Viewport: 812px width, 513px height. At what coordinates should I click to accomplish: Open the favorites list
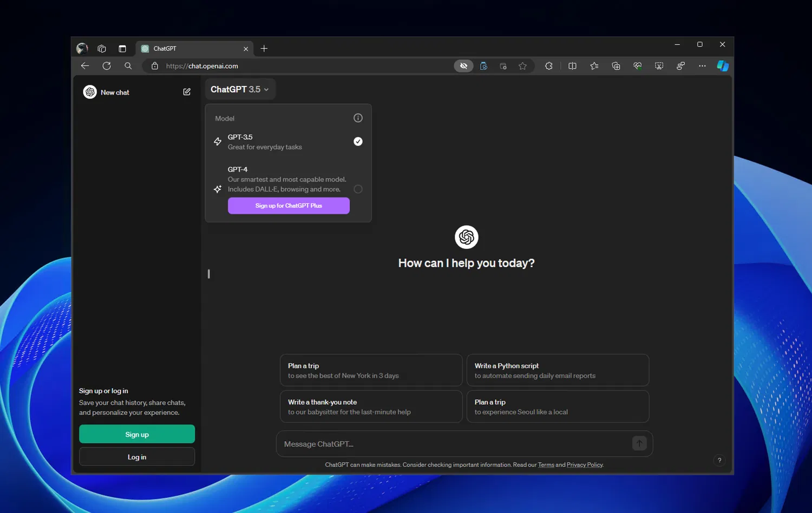[594, 66]
